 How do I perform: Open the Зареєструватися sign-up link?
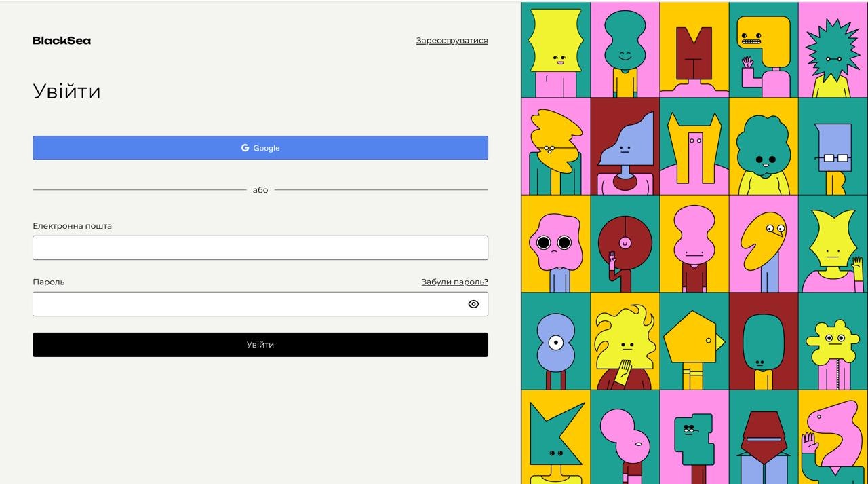point(452,41)
